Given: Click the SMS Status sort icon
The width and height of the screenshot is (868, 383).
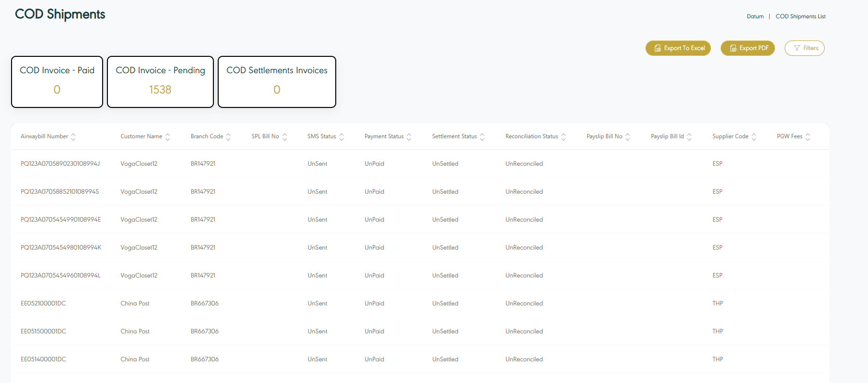Looking at the screenshot, I should point(342,137).
